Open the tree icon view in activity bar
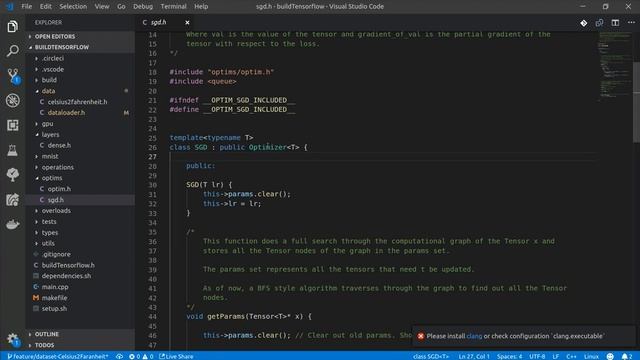 pyautogui.click(x=12, y=175)
